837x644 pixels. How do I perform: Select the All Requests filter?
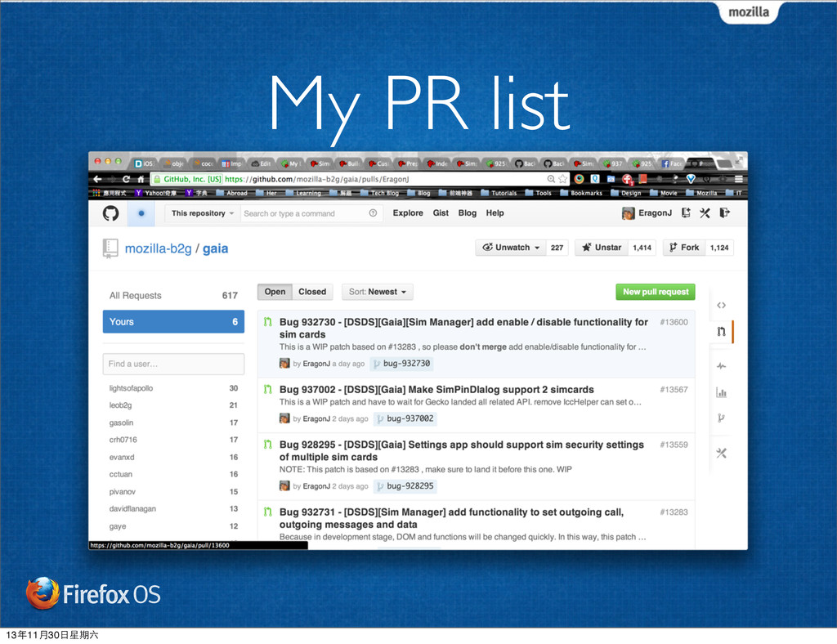point(173,296)
